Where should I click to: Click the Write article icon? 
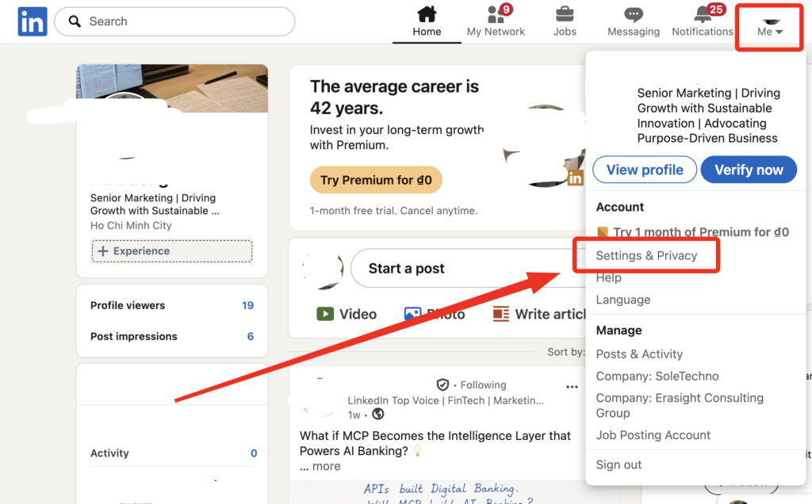click(501, 314)
